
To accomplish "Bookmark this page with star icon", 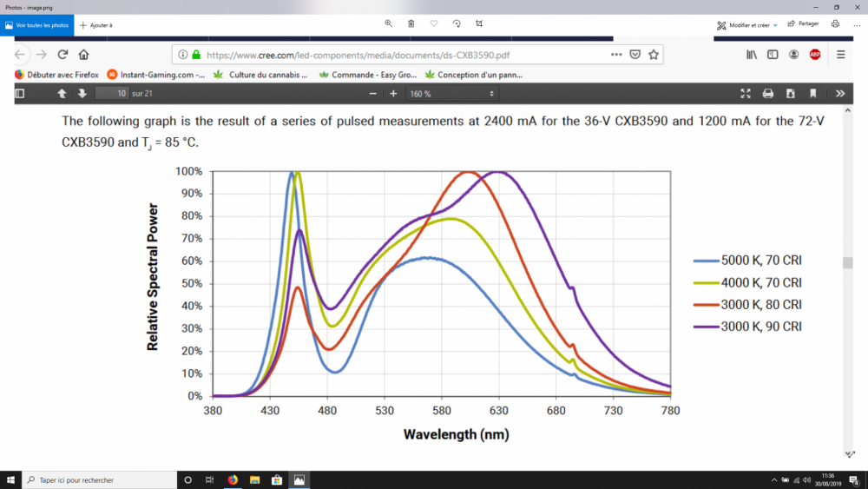I will click(x=654, y=55).
